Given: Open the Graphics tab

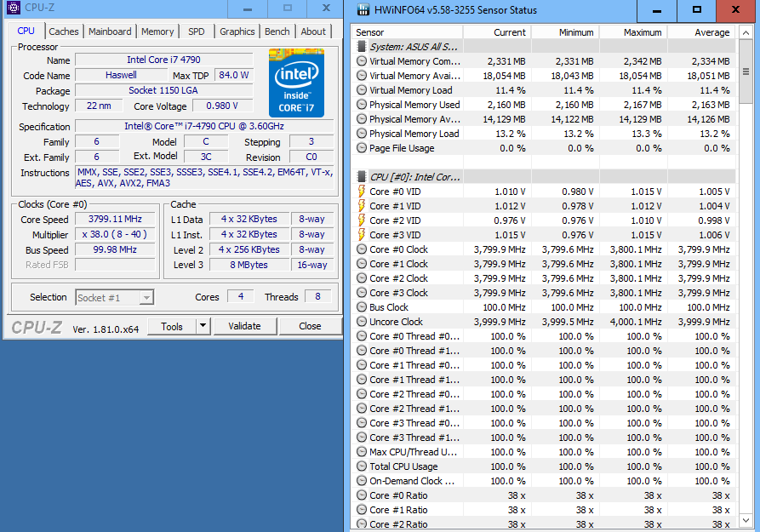Looking at the screenshot, I should point(237,31).
